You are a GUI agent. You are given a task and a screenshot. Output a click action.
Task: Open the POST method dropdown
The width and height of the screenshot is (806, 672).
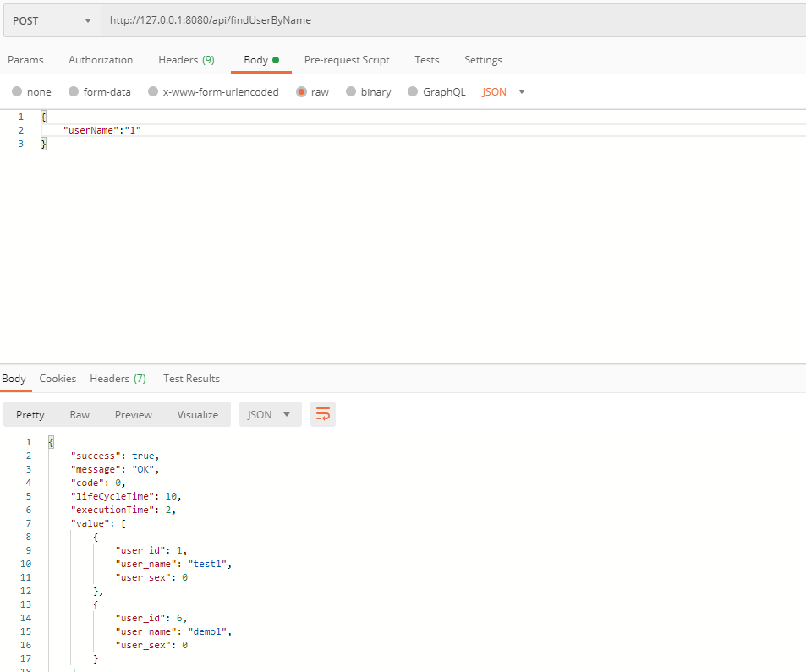[x=51, y=19]
